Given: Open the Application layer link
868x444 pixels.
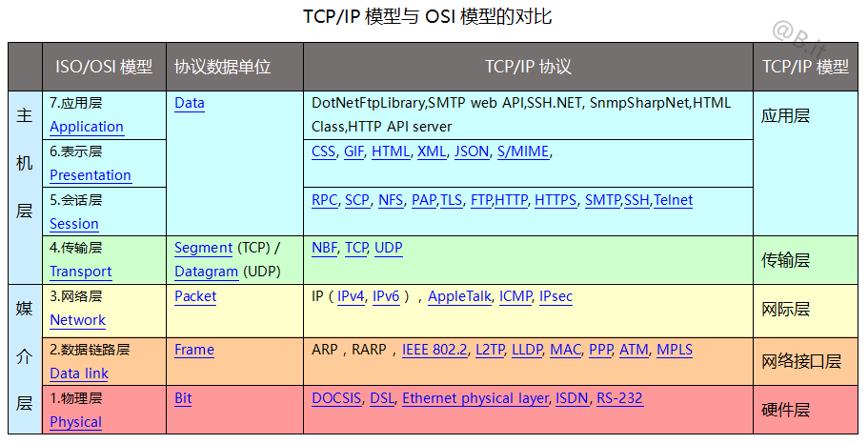Looking at the screenshot, I should click(x=87, y=127).
